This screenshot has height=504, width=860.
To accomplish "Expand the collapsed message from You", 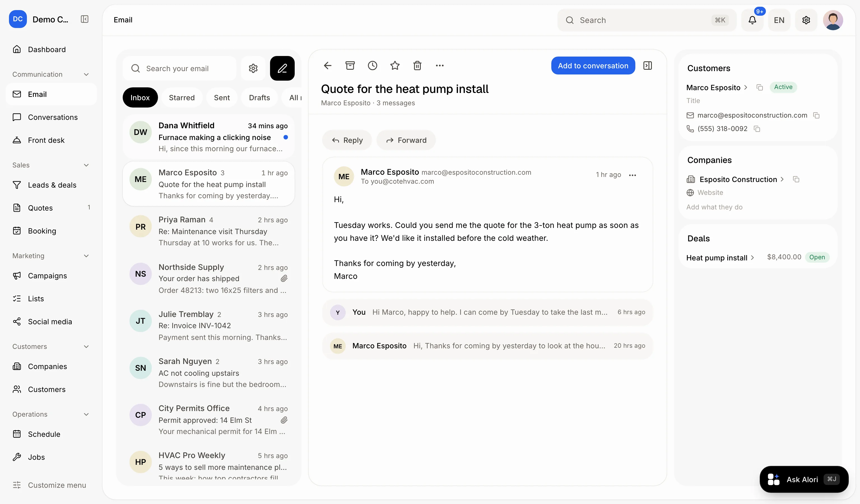I will 487,312.
